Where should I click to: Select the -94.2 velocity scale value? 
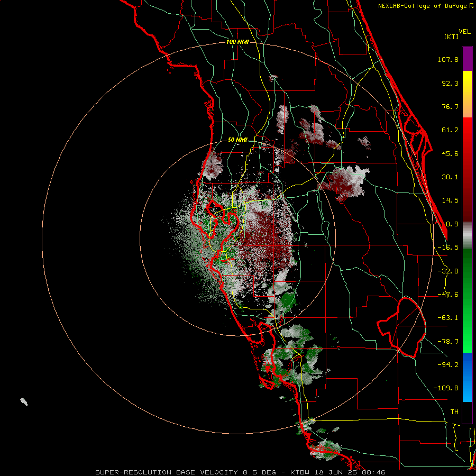click(x=448, y=364)
